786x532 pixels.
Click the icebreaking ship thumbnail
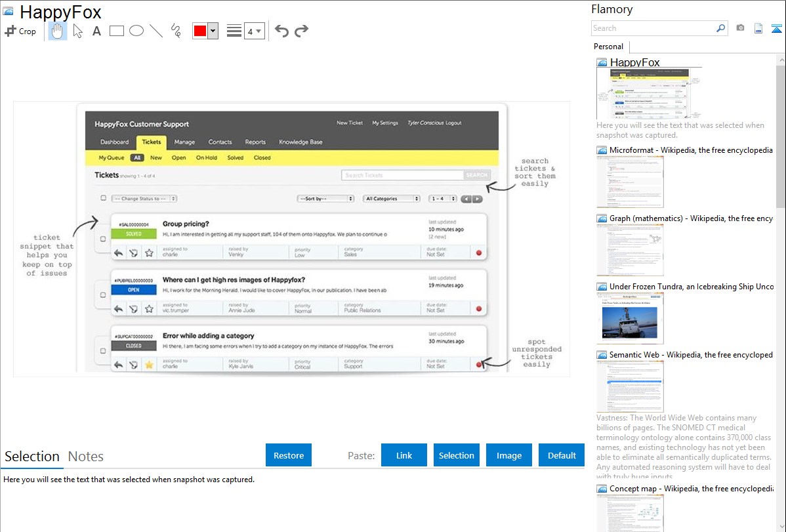tap(630, 319)
